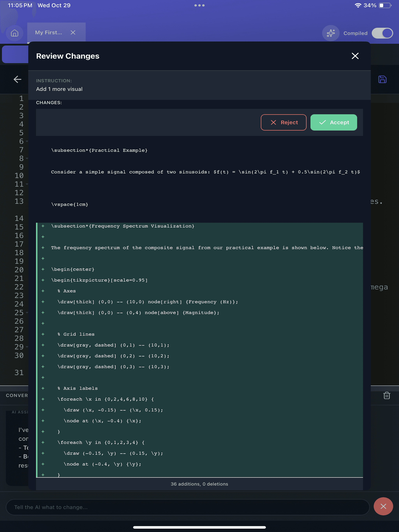This screenshot has height=532, width=399.
Task: Click the save (floppy disk) icon
Action: tap(383, 79)
